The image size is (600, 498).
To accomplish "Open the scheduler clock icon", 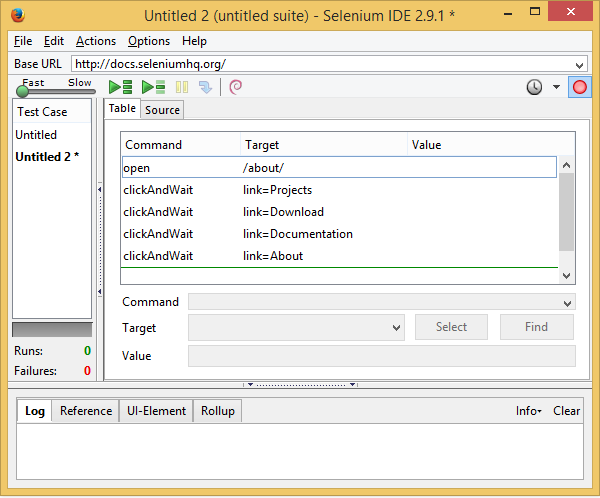I will click(535, 87).
